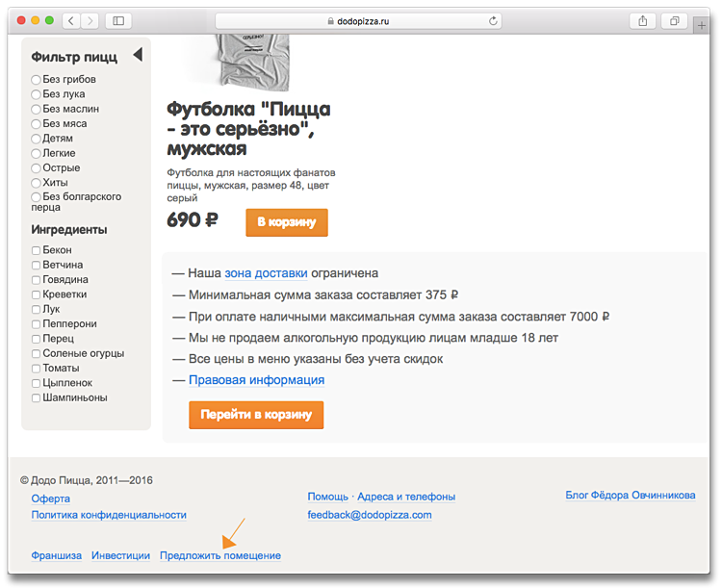Collapse the Фильтр пицц panel with the black triangle
The image size is (722, 588).
coord(138,55)
